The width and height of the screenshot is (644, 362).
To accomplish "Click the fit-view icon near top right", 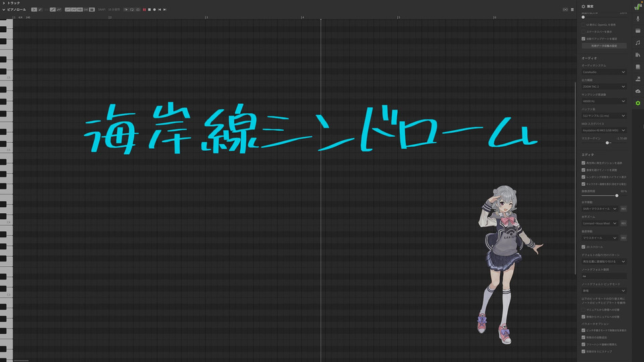I will coord(565,9).
